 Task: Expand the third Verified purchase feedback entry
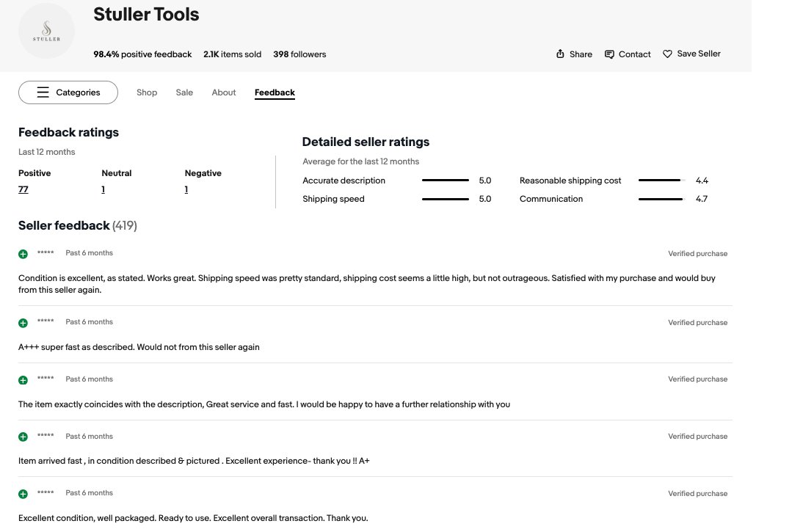point(22,379)
